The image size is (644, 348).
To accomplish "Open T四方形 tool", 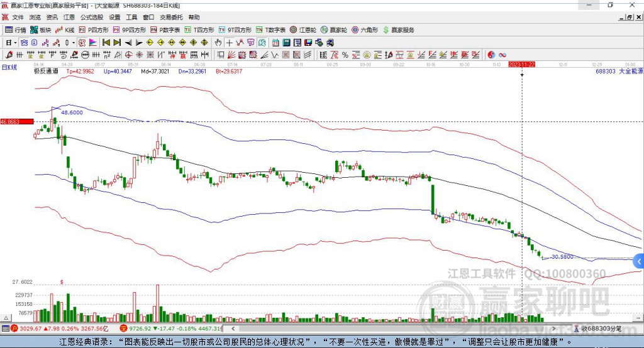I will [x=199, y=30].
